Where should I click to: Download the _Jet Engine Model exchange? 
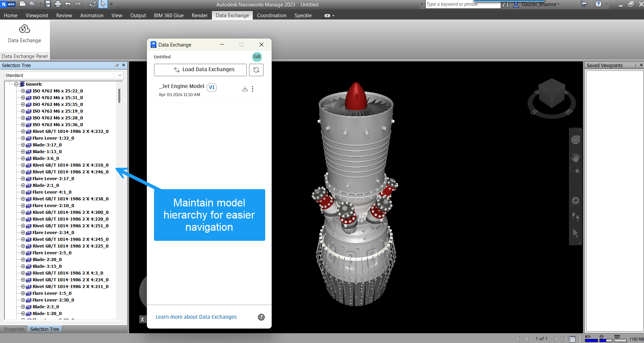click(245, 89)
